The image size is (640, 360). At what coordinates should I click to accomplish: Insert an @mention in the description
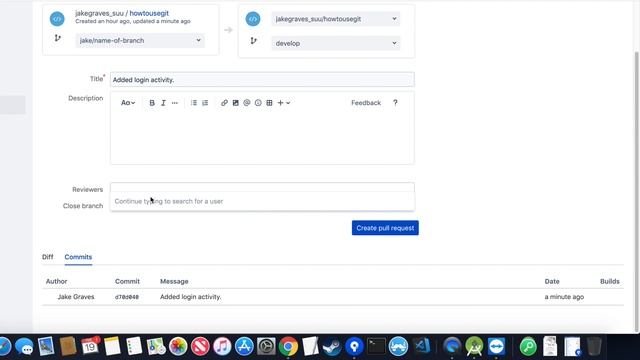click(247, 103)
